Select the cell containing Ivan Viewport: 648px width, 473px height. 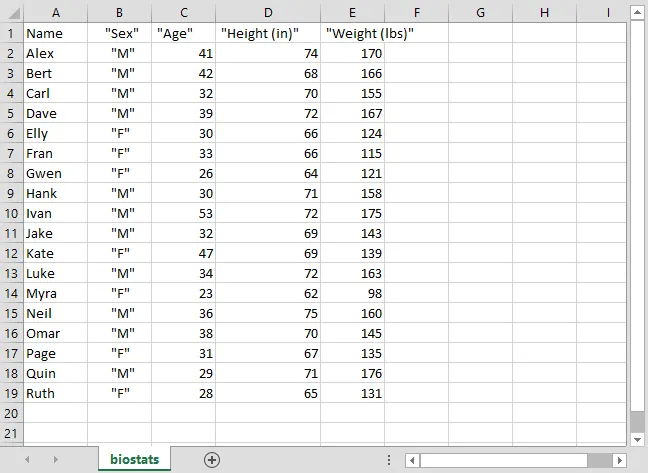[55, 213]
